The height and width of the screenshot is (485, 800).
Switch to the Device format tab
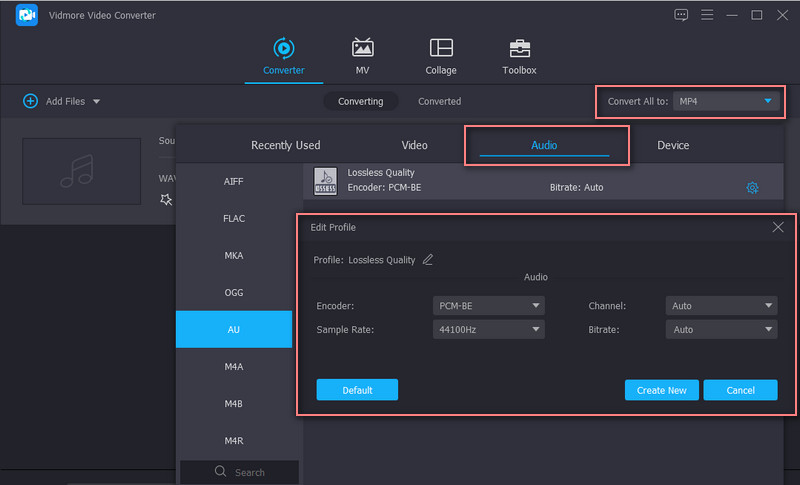tap(673, 145)
